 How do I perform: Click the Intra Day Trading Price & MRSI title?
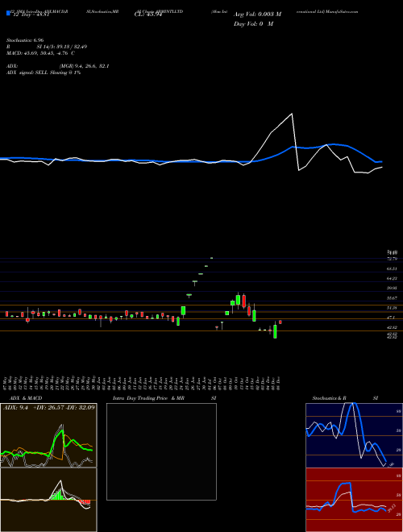164,398
